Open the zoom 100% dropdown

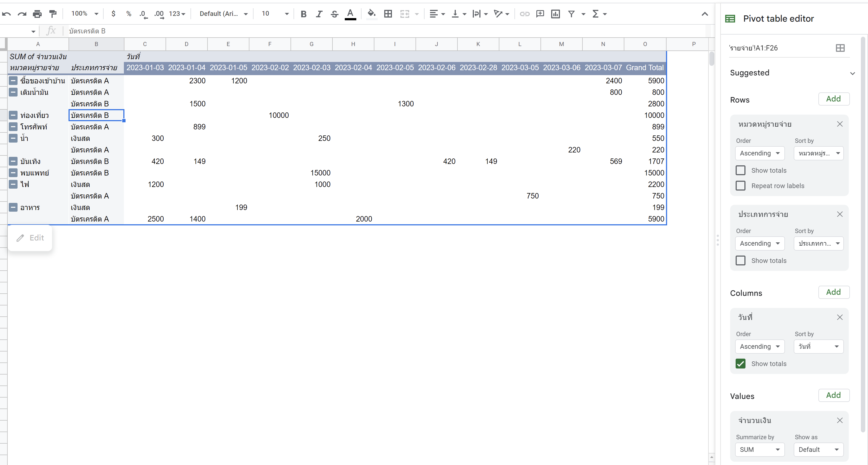[x=84, y=14]
